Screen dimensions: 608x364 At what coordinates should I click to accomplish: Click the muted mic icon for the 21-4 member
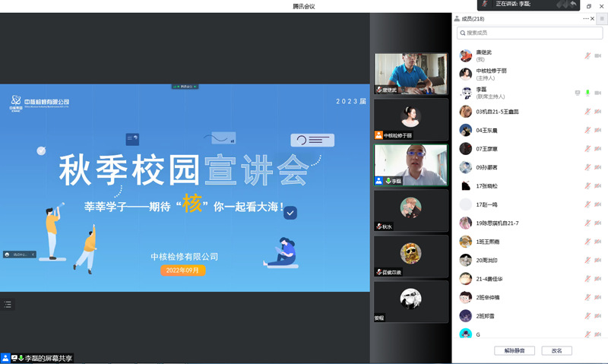tap(587, 279)
